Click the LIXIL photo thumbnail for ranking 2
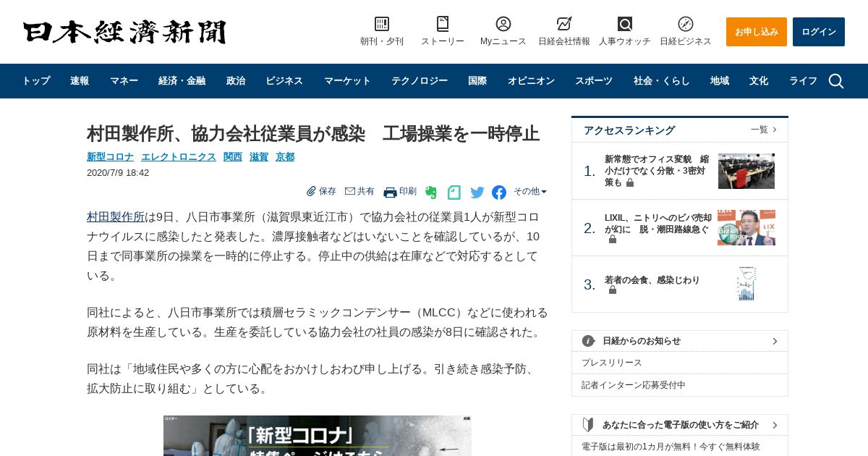 coord(746,228)
